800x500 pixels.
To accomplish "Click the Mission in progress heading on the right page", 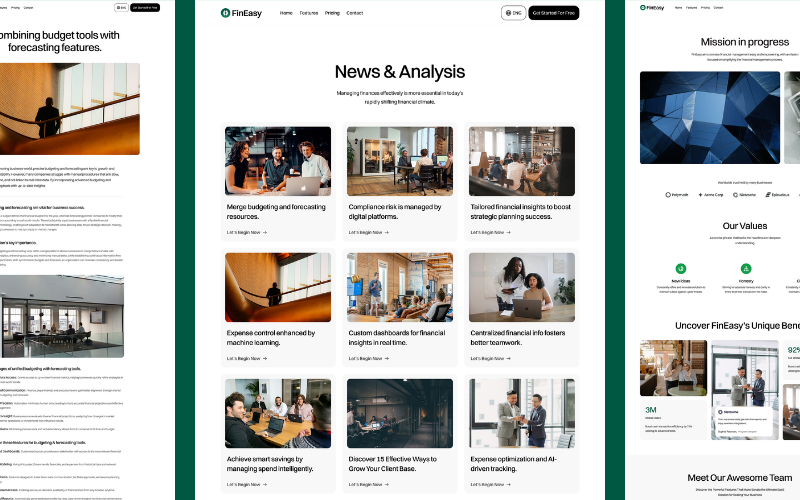I will (x=745, y=42).
